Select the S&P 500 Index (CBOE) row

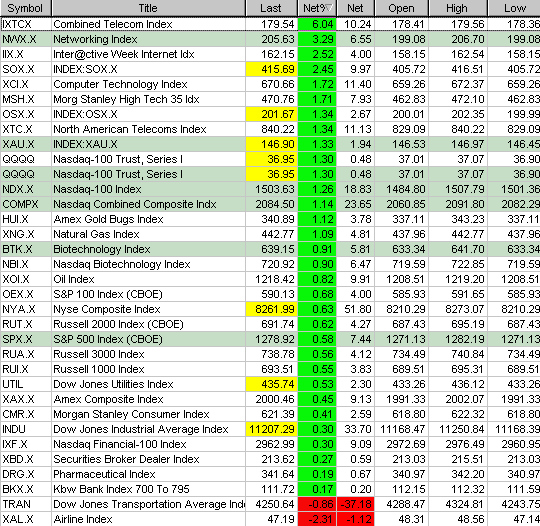point(270,339)
